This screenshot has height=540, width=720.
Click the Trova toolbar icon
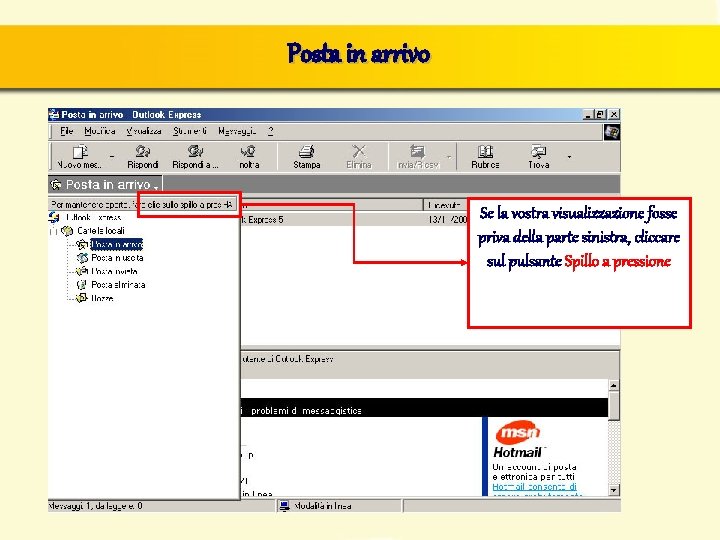click(x=538, y=151)
